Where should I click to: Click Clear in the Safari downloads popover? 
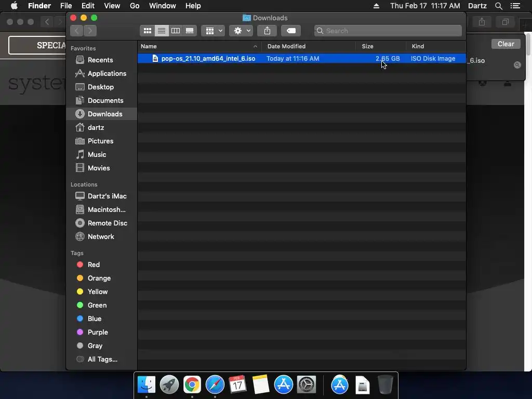(x=506, y=44)
